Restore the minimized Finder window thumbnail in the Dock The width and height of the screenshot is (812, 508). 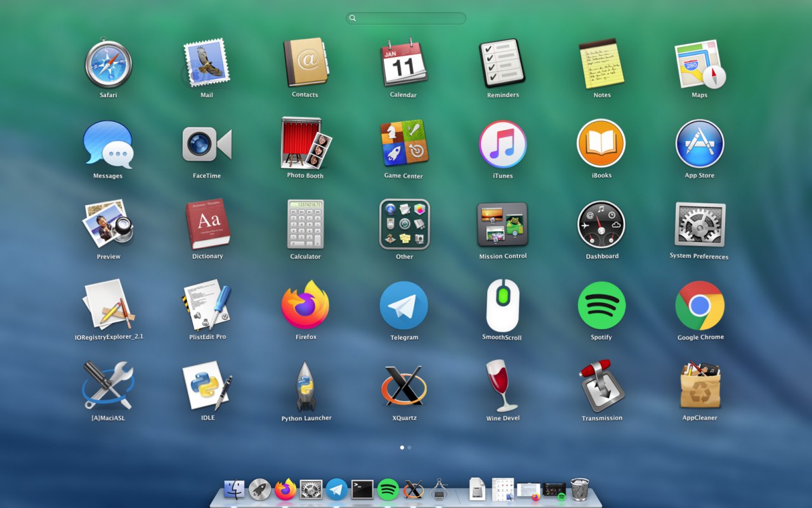click(x=502, y=489)
